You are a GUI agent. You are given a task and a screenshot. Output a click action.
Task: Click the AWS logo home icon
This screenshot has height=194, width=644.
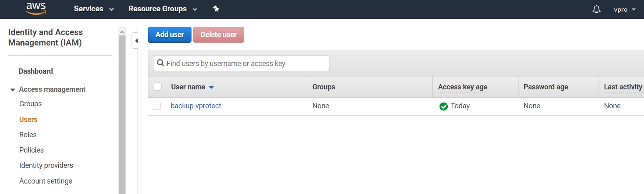36,8
